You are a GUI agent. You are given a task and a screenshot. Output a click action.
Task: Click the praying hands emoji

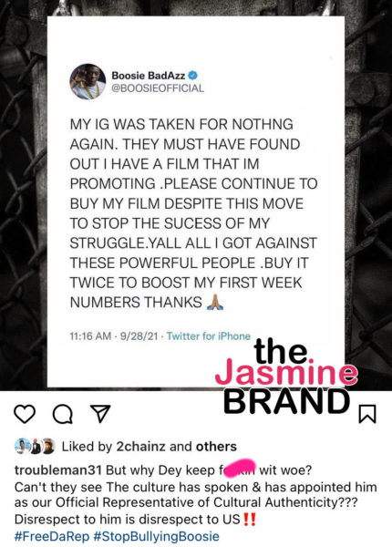215,302
